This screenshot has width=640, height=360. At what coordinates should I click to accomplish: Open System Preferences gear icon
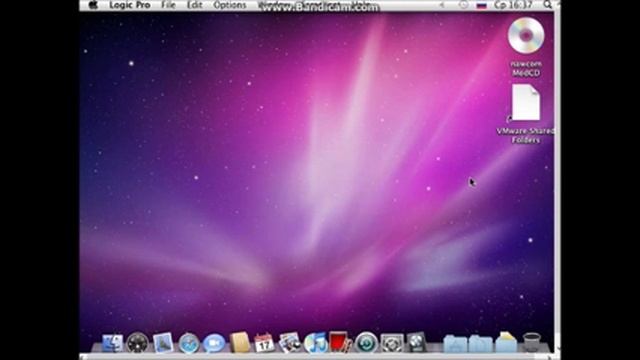click(x=391, y=343)
